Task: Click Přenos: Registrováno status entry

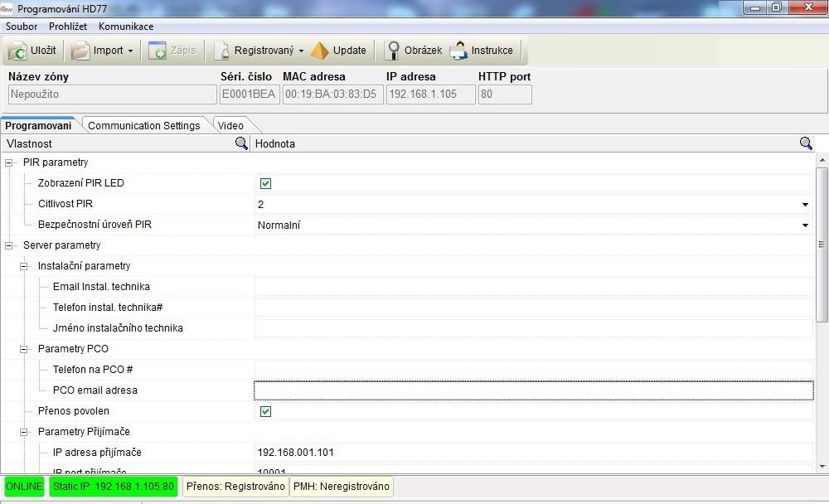Action: (235, 487)
